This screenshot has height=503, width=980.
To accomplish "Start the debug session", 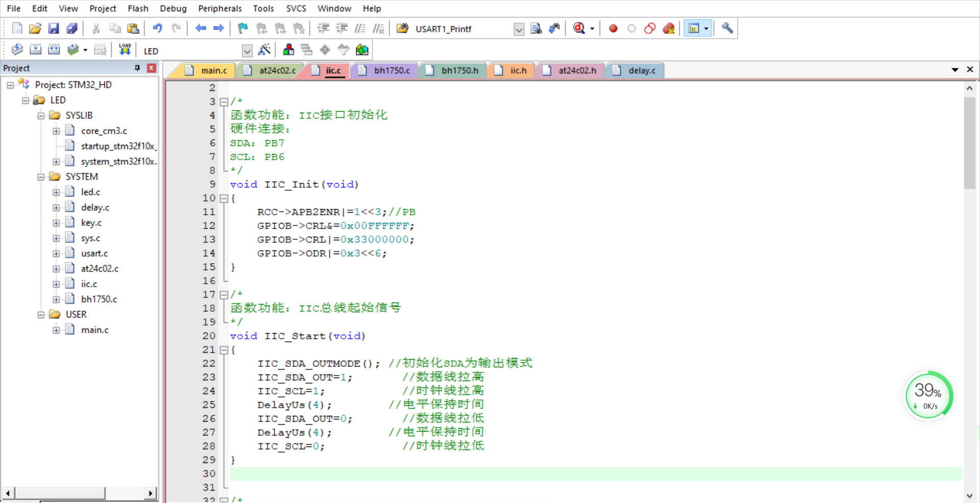I will [x=579, y=29].
